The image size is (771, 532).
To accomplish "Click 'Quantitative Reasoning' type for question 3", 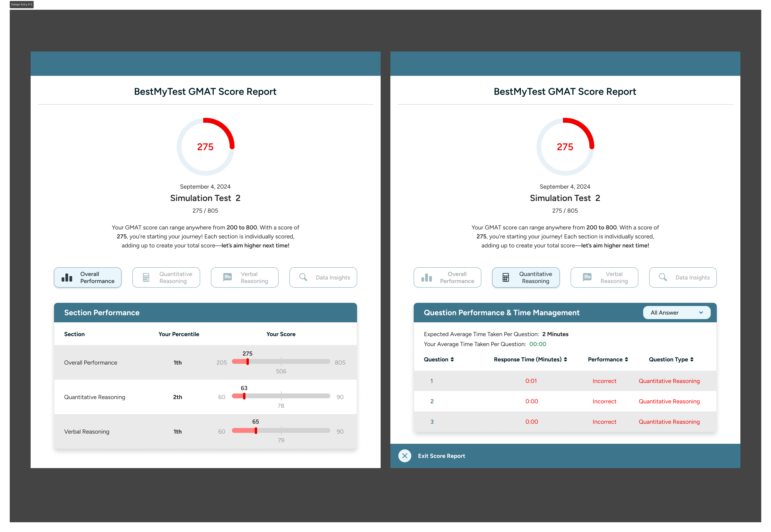I will point(669,422).
